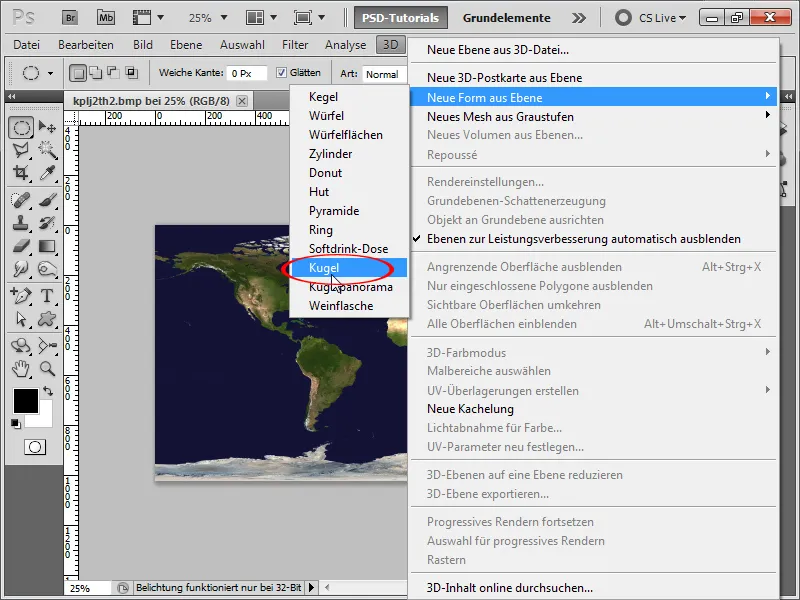
Task: Select the Type tool
Action: tap(47, 296)
